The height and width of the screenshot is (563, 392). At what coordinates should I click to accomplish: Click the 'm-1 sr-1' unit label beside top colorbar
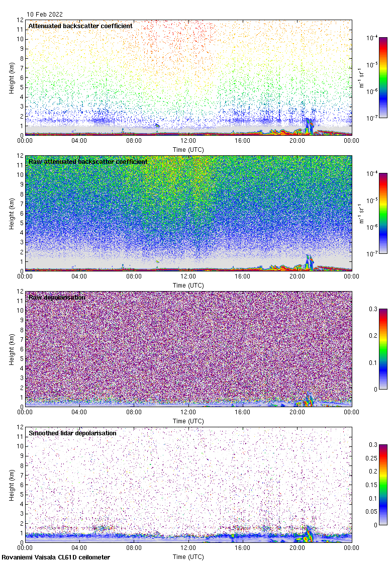coord(361,77)
